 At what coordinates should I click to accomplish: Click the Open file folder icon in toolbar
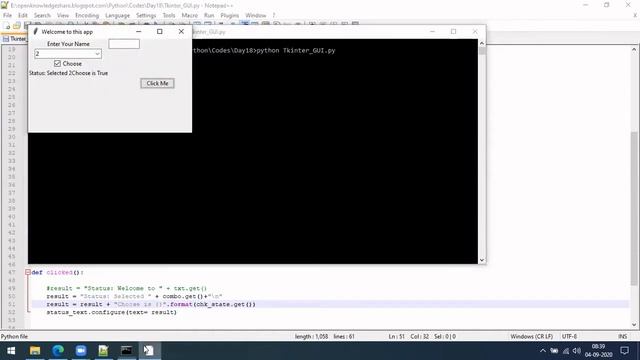(x=17, y=26)
